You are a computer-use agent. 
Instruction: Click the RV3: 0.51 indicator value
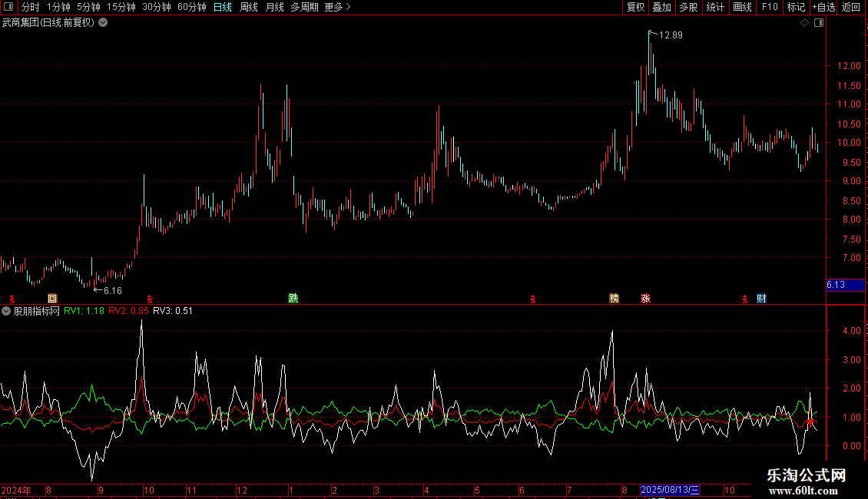tap(173, 311)
